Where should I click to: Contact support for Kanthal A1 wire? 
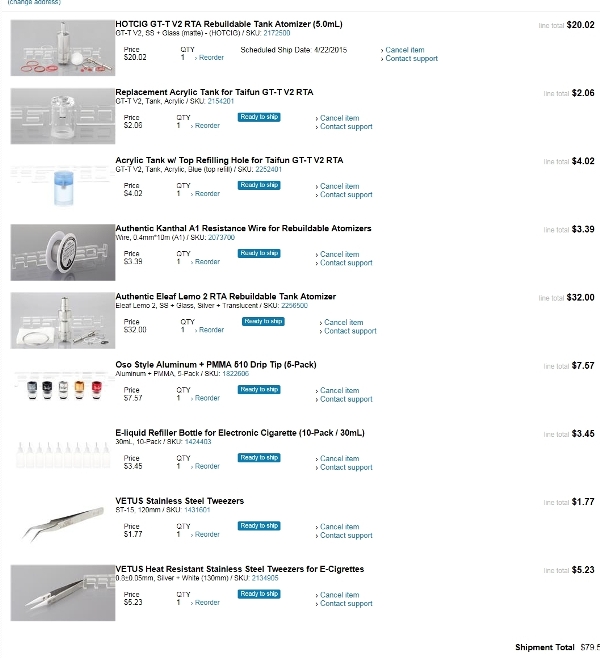[346, 263]
